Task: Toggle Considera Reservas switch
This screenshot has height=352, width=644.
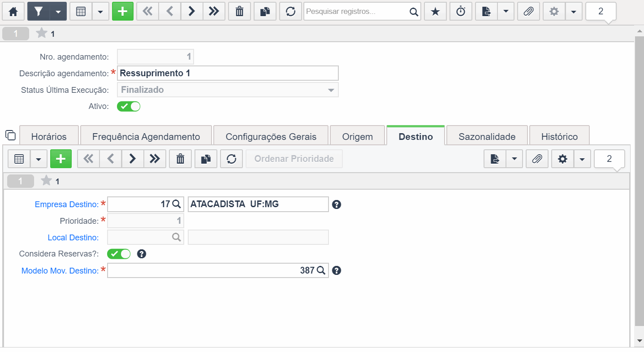Action: [x=119, y=254]
